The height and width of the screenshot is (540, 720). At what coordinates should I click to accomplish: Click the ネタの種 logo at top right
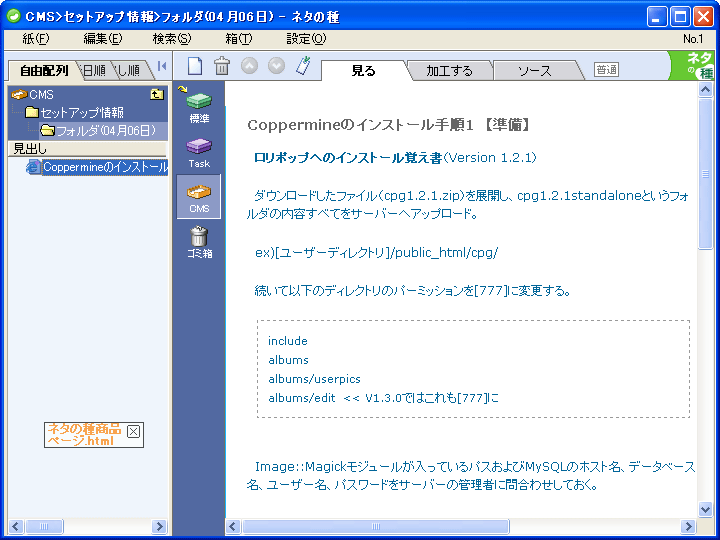pyautogui.click(x=693, y=66)
